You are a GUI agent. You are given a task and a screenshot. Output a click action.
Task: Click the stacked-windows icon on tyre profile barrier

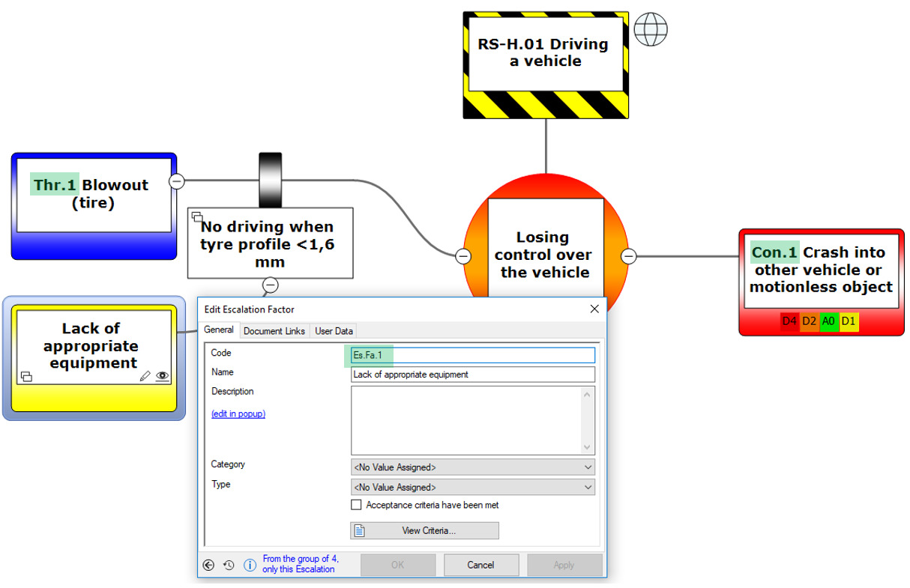point(197,217)
